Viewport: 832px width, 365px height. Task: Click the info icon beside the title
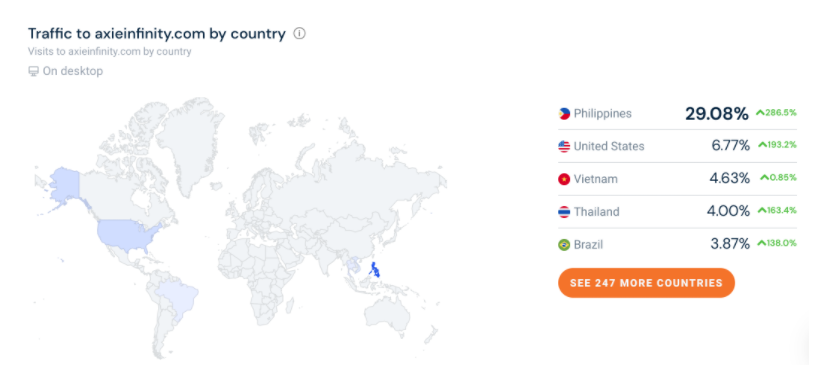[300, 34]
